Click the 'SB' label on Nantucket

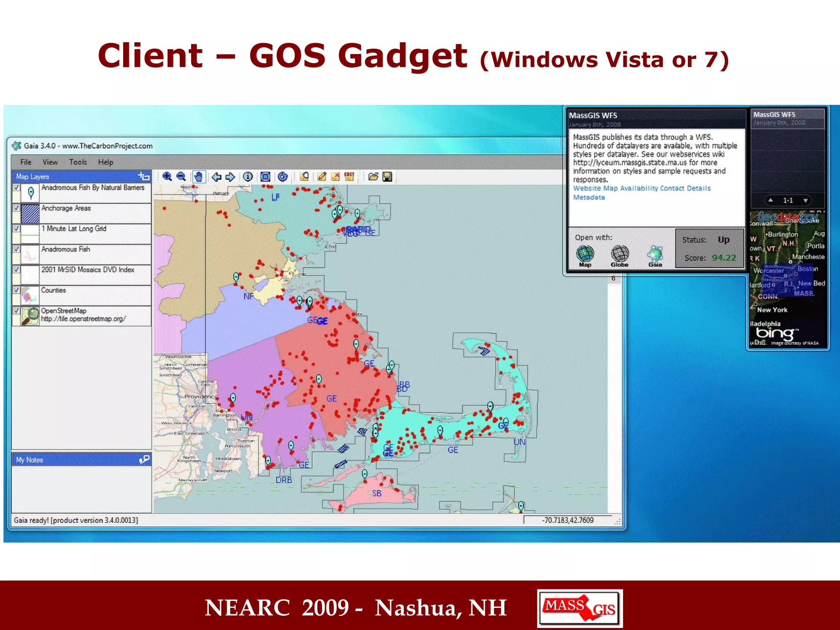(x=377, y=493)
